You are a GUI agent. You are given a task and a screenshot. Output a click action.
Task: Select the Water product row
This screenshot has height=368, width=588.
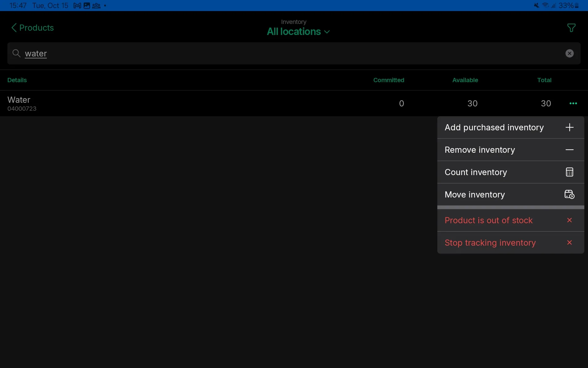coord(184,103)
